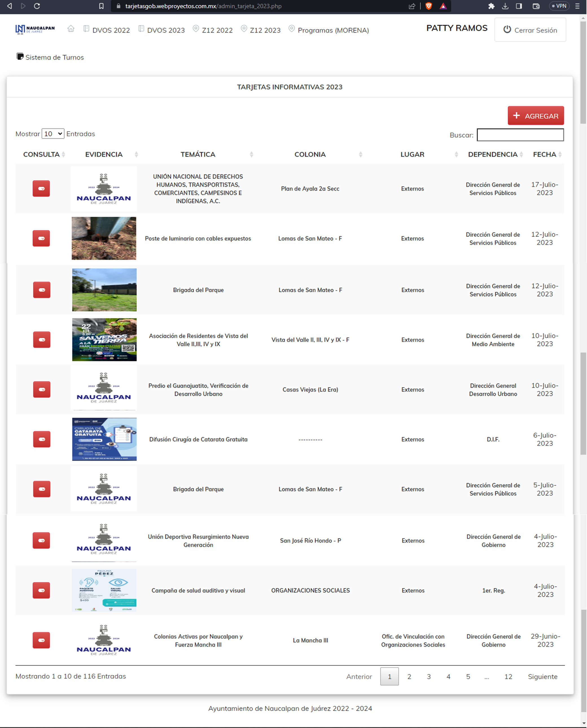Click the red AGREGAR button

535,116
